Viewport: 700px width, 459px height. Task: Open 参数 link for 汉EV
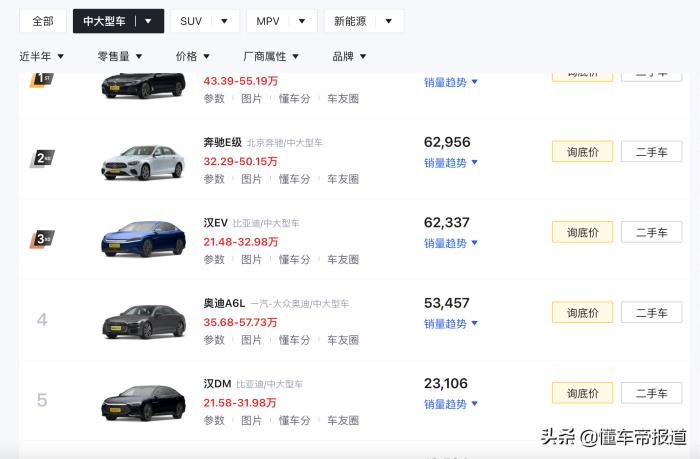(x=214, y=259)
